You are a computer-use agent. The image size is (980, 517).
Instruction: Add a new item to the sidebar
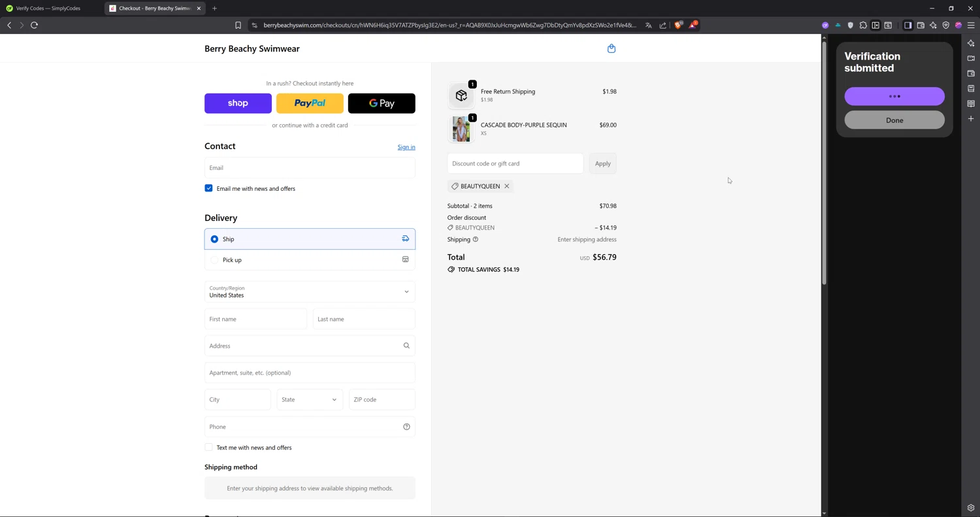(971, 119)
